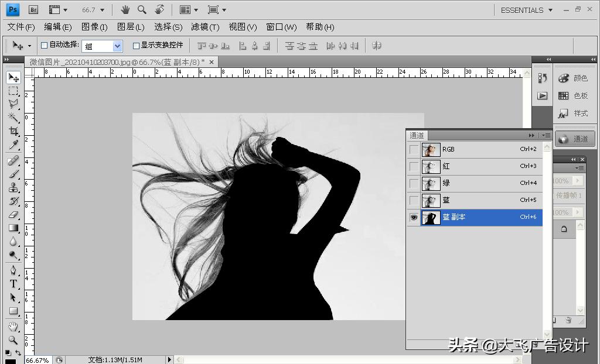Select the Hand tool in top bar
Image resolution: width=600 pixels, height=364 pixels.
125,10
